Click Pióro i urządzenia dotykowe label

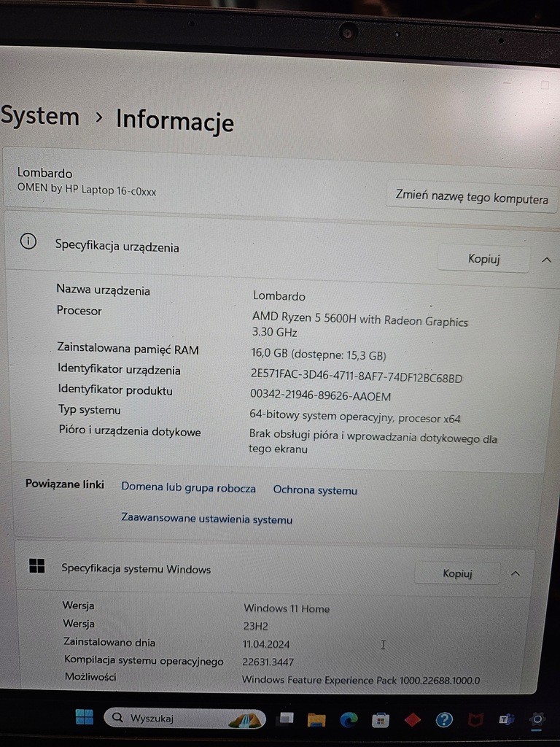click(x=130, y=430)
